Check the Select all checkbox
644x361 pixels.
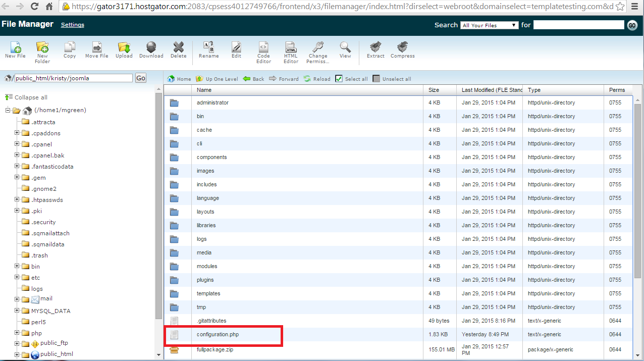point(339,79)
